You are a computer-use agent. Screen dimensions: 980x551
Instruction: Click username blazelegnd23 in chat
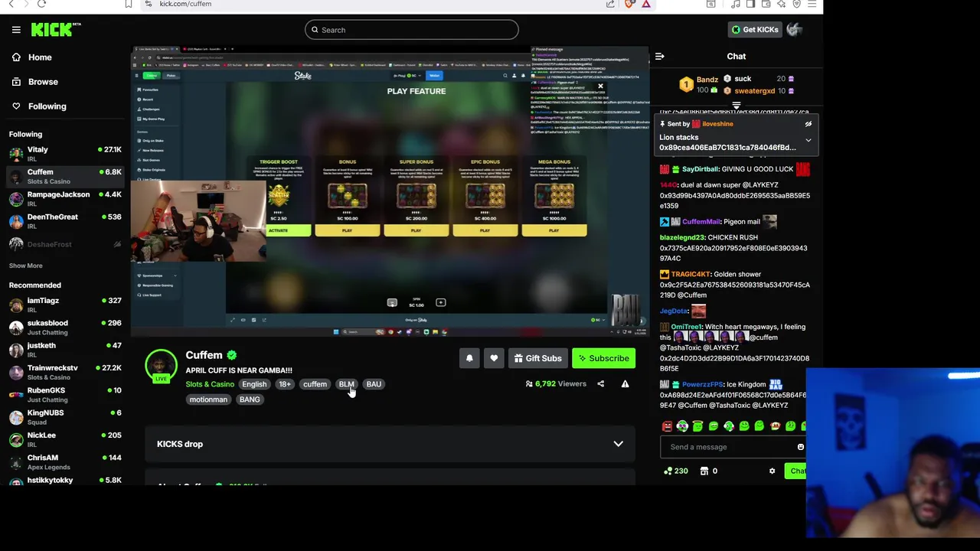pos(682,237)
